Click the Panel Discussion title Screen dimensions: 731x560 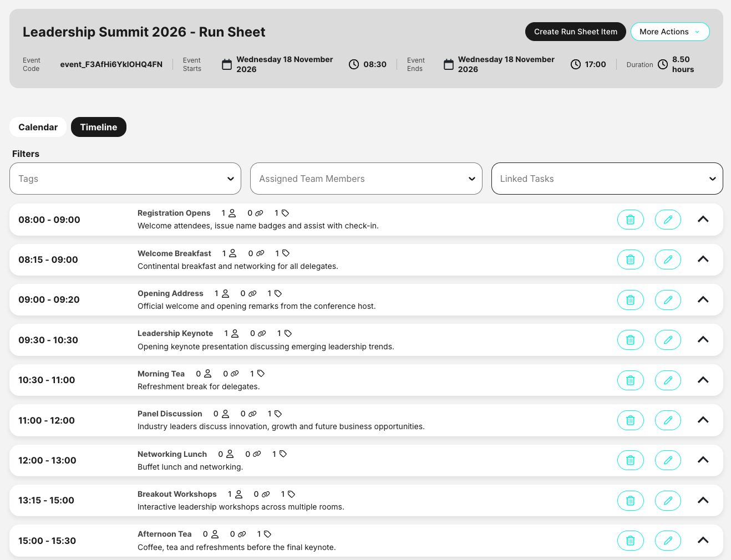click(170, 414)
